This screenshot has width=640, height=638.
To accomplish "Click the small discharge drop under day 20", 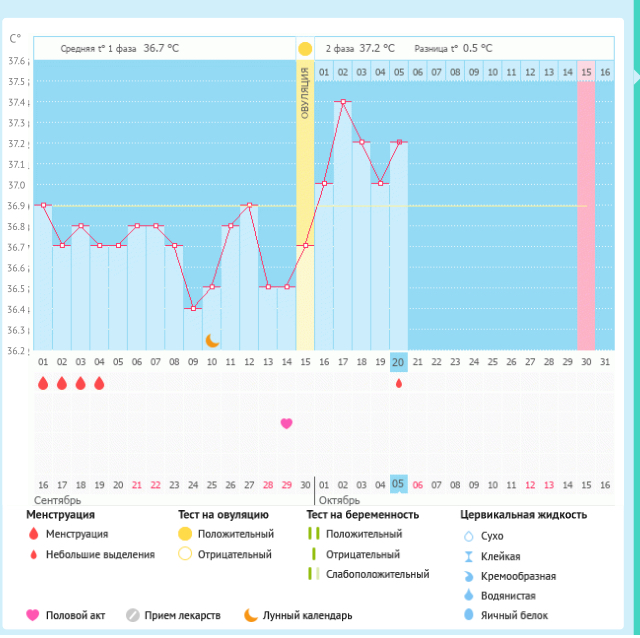I will [399, 383].
